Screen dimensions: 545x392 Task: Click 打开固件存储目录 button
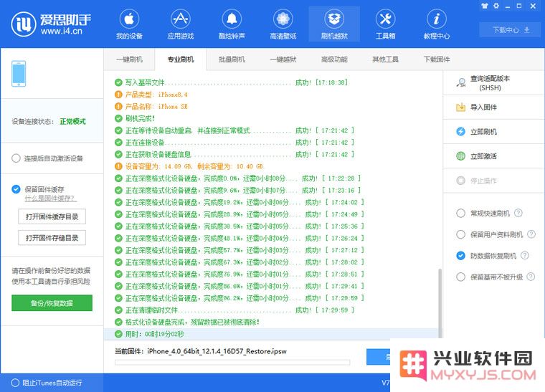point(52,238)
